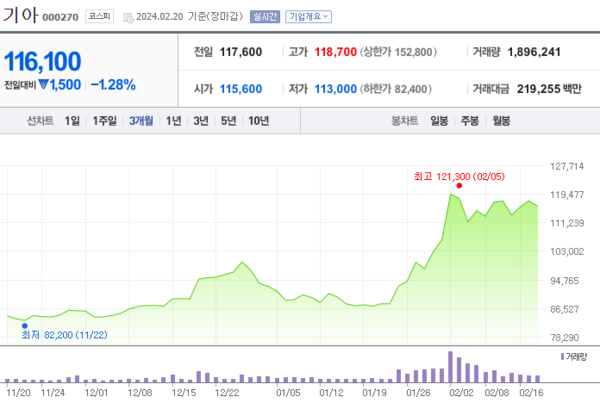Click the 02/08 date axis label
Viewport: 600px width, 409px height.
[497, 393]
